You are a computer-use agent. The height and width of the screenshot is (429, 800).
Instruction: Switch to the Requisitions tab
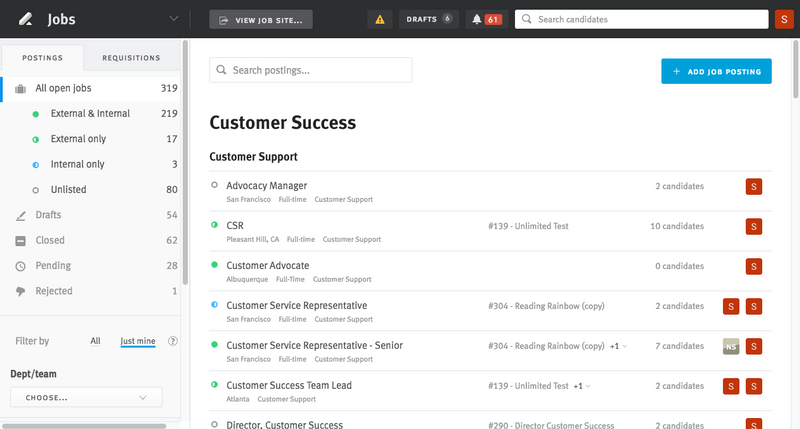[x=131, y=58]
